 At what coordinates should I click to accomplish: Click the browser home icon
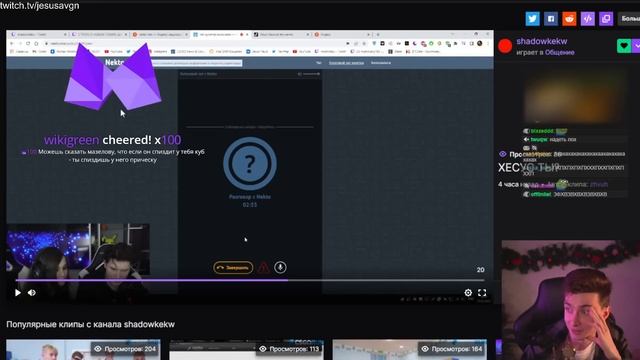pyautogui.click(x=36, y=43)
